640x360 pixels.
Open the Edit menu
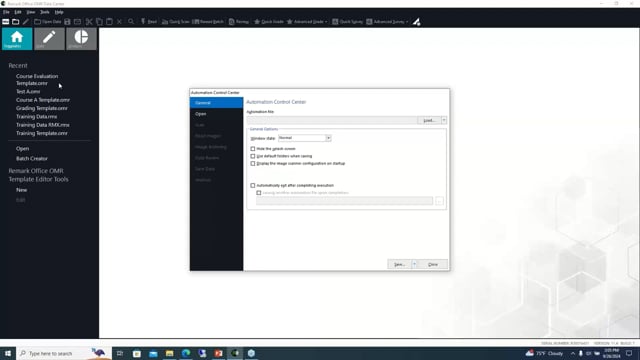(x=18, y=12)
